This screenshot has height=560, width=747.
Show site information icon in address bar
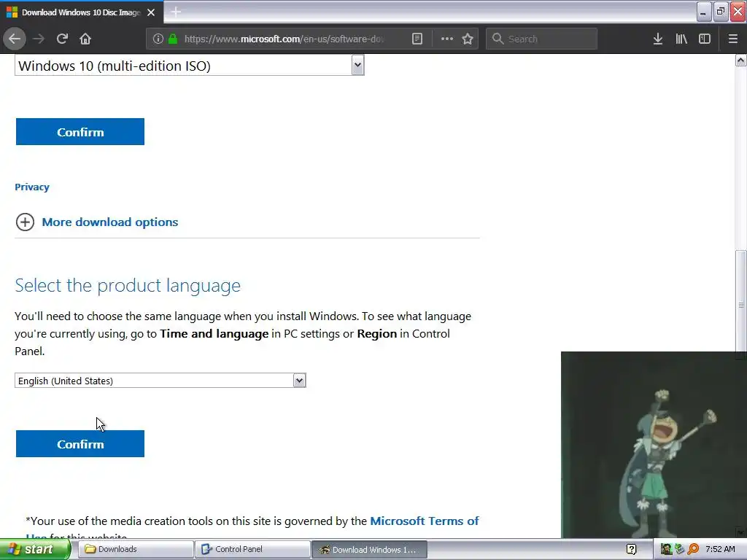click(x=158, y=39)
